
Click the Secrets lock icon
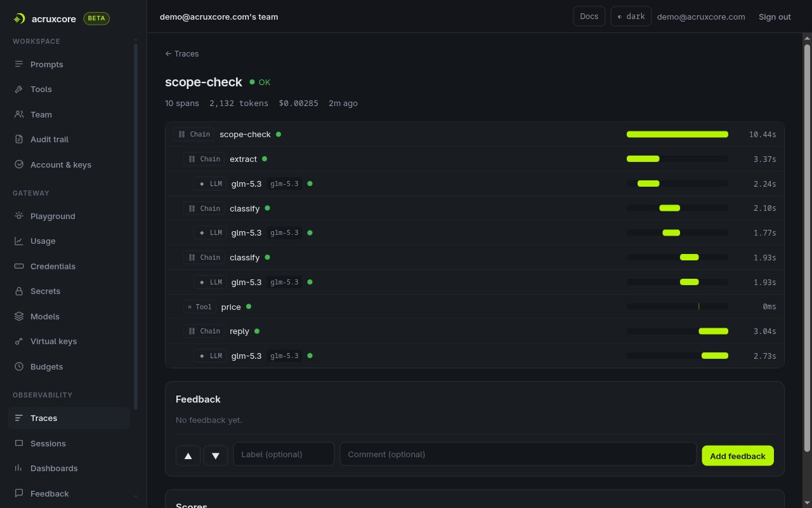click(19, 291)
